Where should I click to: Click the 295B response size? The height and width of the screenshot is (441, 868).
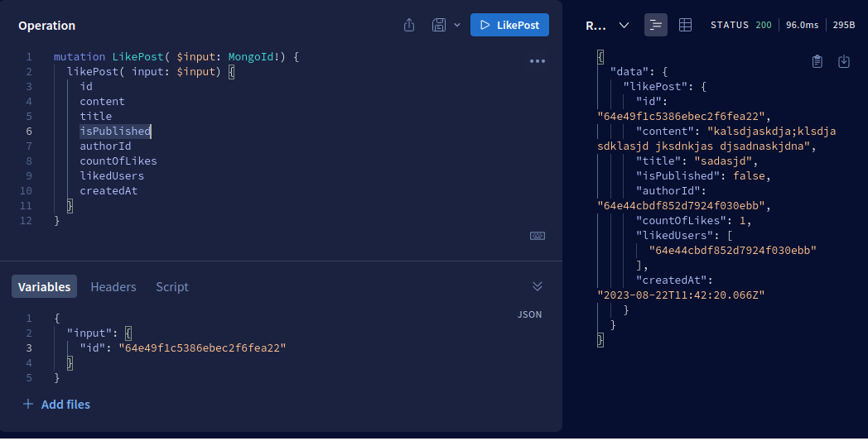[x=844, y=25]
